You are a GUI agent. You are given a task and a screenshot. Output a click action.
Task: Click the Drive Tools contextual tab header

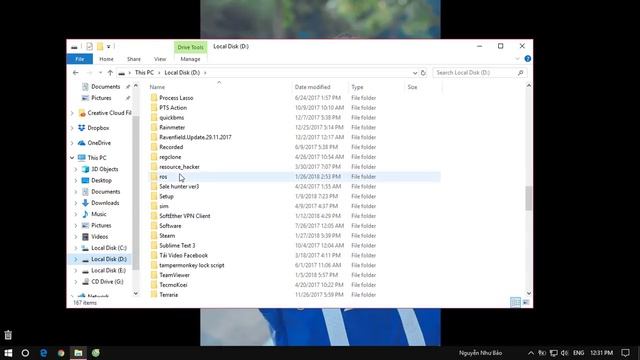(190, 47)
